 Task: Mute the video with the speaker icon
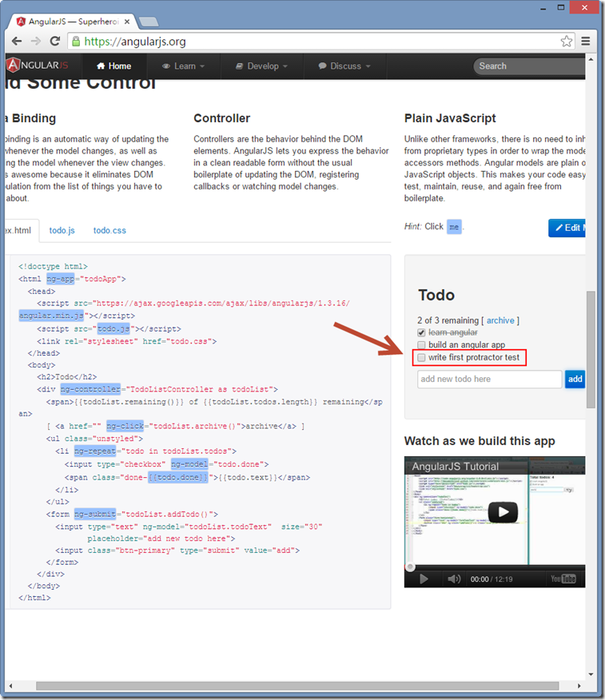(x=454, y=579)
